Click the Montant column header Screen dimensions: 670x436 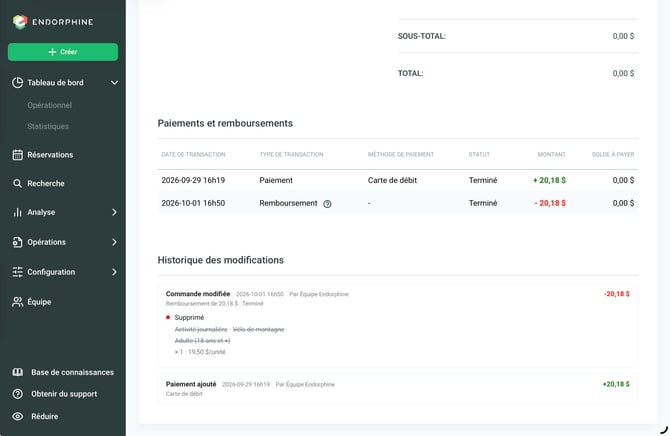pyautogui.click(x=551, y=154)
